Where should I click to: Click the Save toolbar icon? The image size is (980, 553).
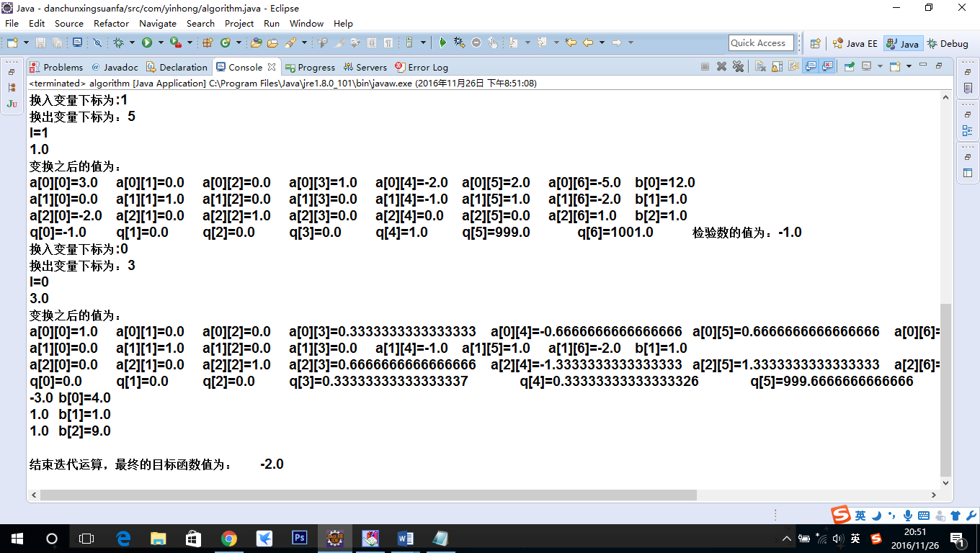40,42
